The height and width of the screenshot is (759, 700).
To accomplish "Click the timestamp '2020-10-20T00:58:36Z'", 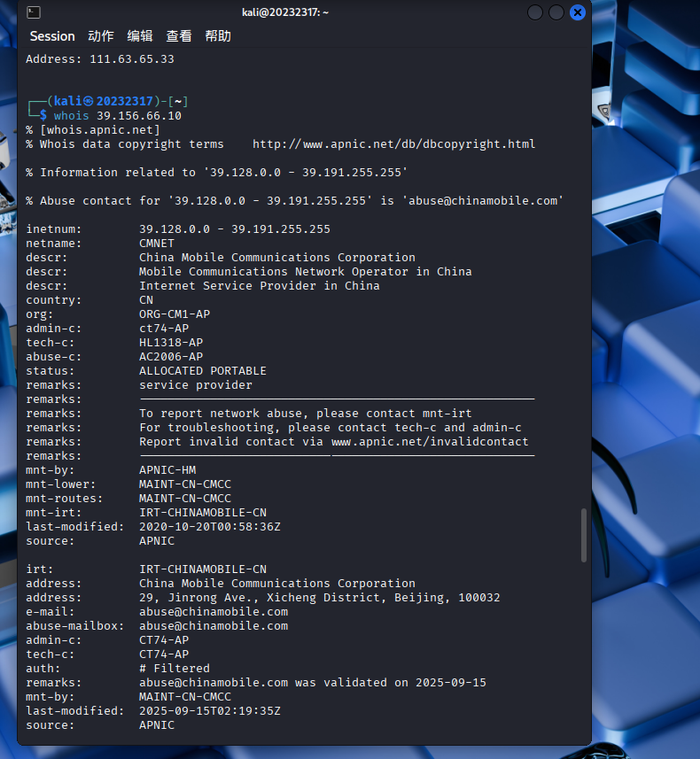I will [x=210, y=527].
